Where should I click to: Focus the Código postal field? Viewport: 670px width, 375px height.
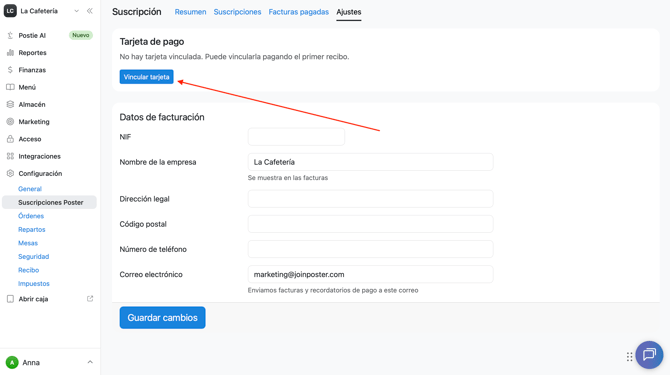[370, 224]
